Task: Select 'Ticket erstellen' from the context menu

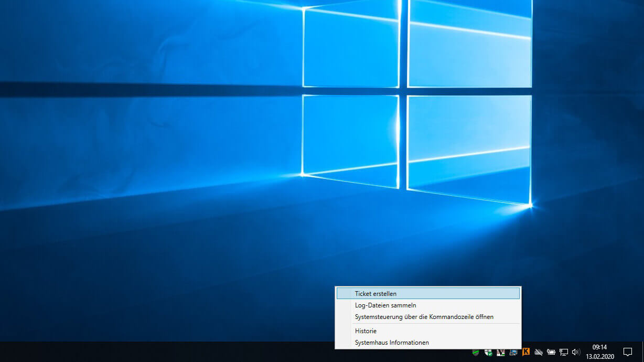Action: tap(375, 294)
